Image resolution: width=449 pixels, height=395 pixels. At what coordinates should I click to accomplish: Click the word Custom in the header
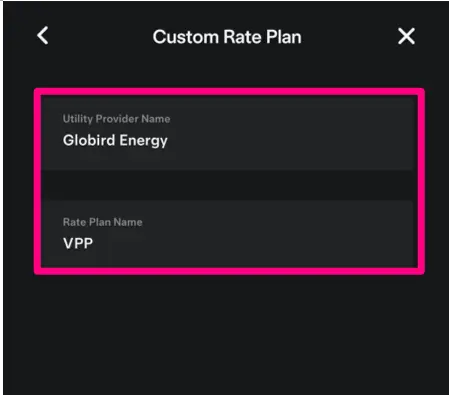tap(185, 37)
